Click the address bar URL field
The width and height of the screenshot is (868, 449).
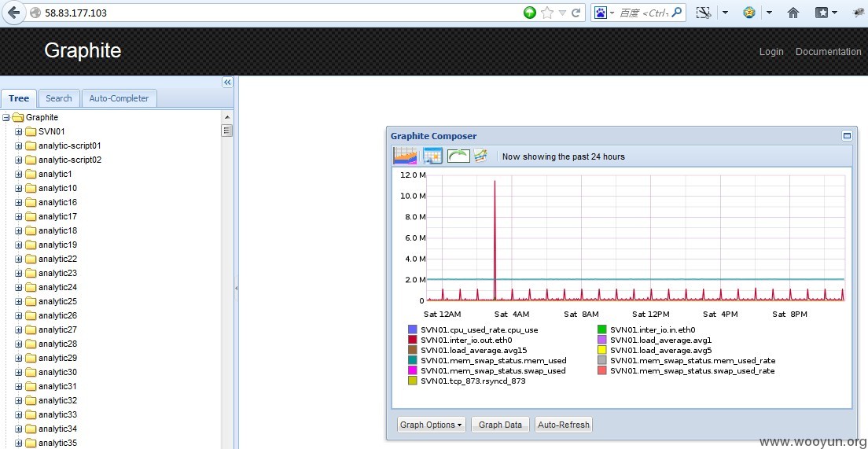point(277,13)
